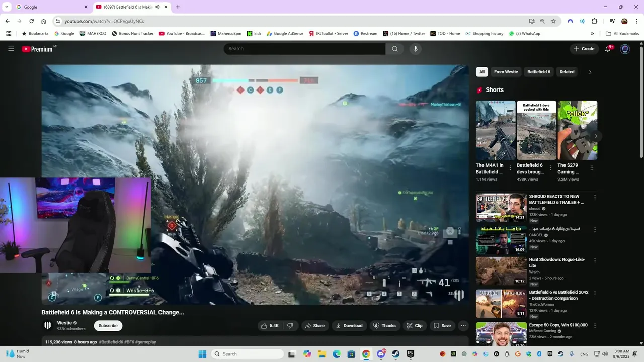Open the Bonus Hunt Tracker bookmark
Viewport: 644px width, 362px height.
click(x=133, y=34)
